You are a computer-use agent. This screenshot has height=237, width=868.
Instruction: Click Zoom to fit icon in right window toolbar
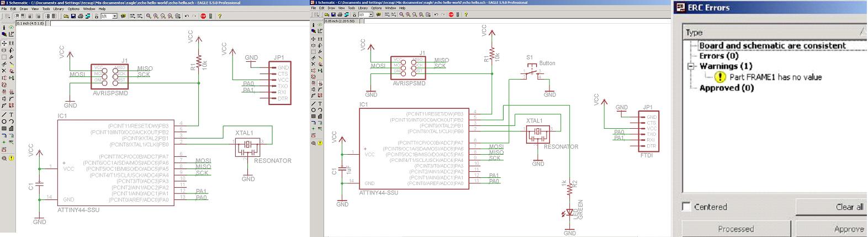click(401, 14)
